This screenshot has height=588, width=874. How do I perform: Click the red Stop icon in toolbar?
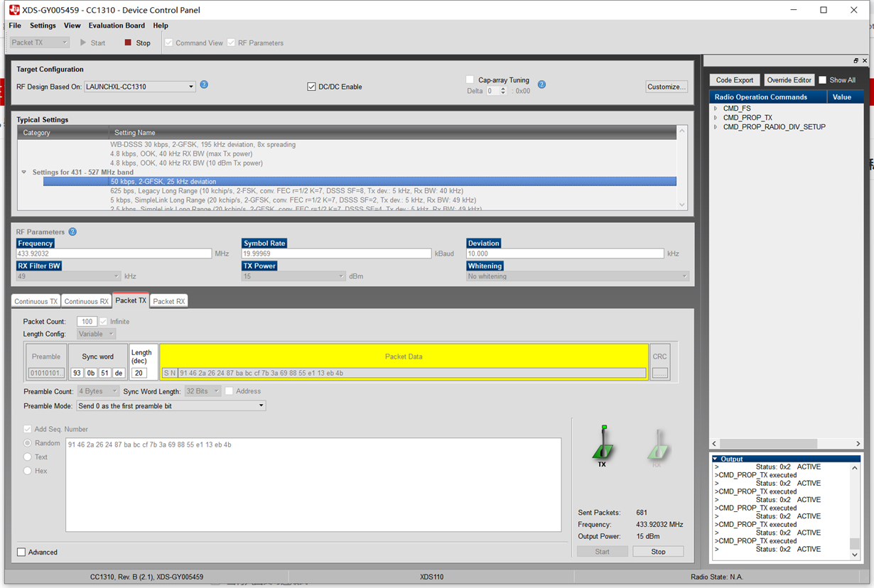pos(128,43)
